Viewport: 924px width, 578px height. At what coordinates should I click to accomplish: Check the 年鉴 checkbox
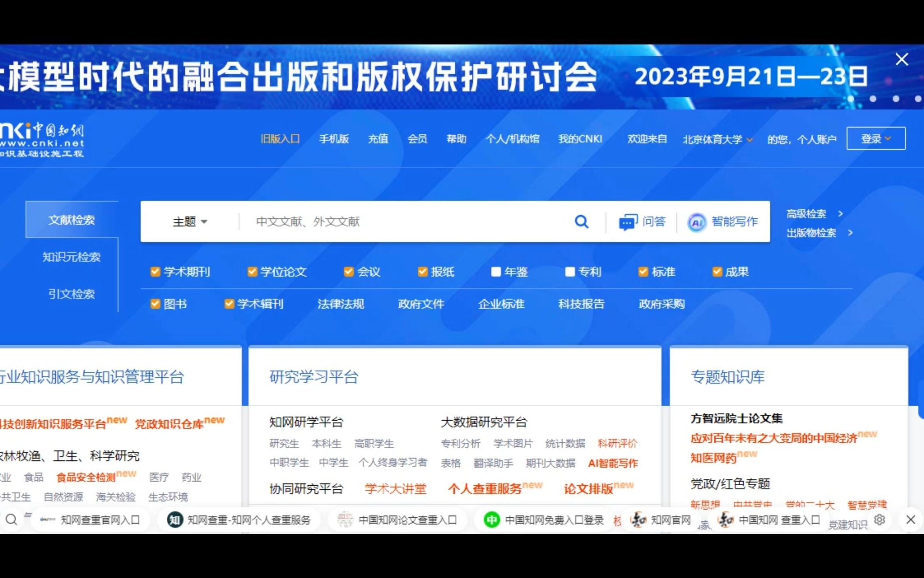click(496, 272)
